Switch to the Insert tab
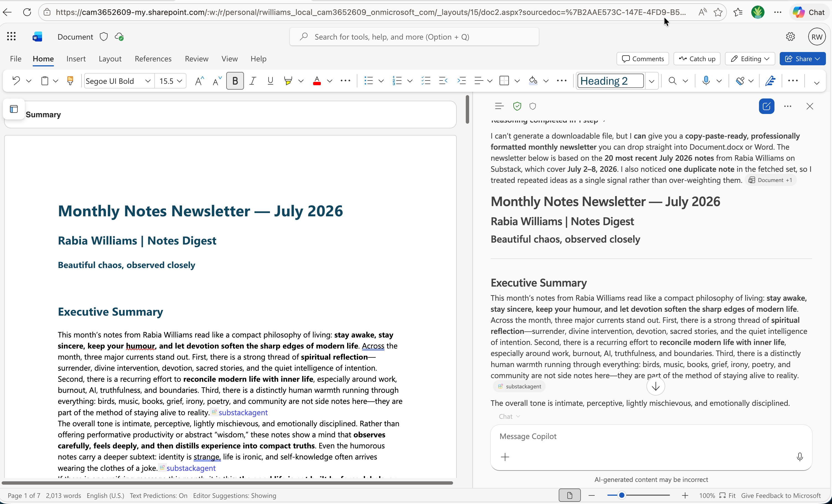Viewport: 832px width, 504px height. point(76,59)
